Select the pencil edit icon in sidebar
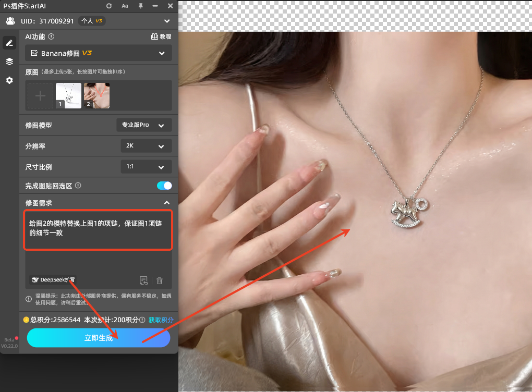This screenshot has width=532, height=392. pyautogui.click(x=9, y=43)
